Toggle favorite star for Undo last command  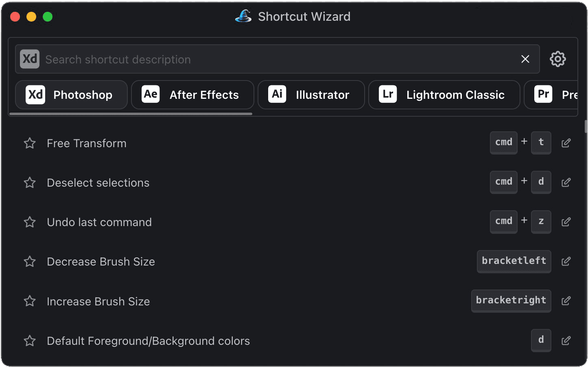[x=30, y=222]
